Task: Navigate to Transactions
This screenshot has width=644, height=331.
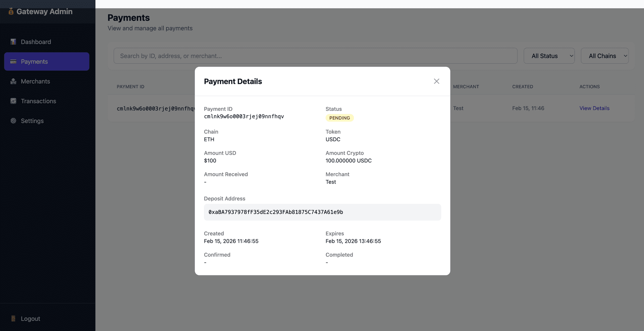Action: coord(38,101)
